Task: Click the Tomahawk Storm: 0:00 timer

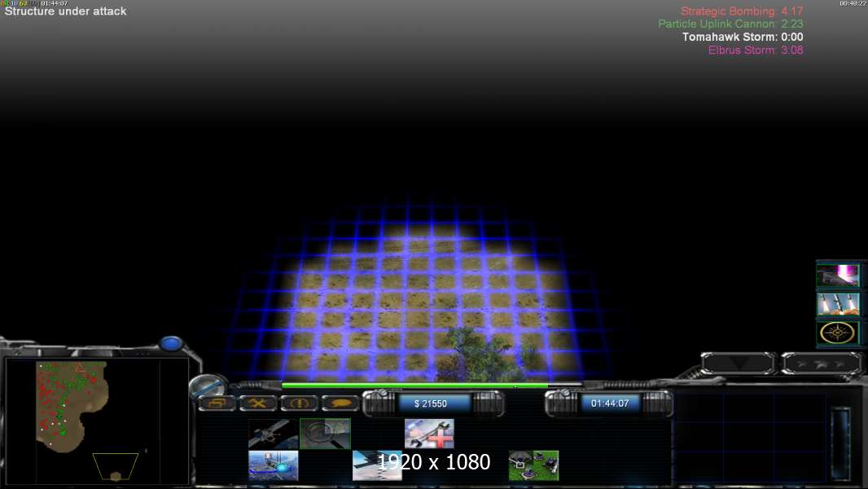Action: pos(743,37)
